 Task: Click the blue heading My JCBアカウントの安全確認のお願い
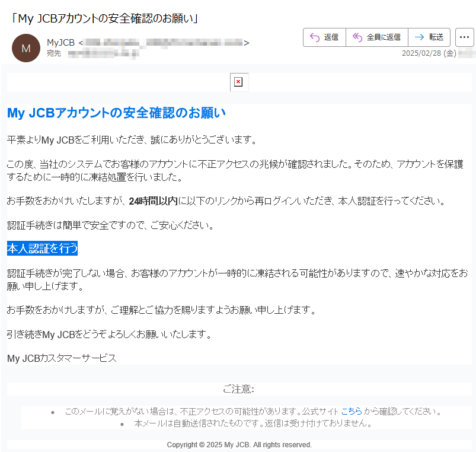(x=116, y=113)
